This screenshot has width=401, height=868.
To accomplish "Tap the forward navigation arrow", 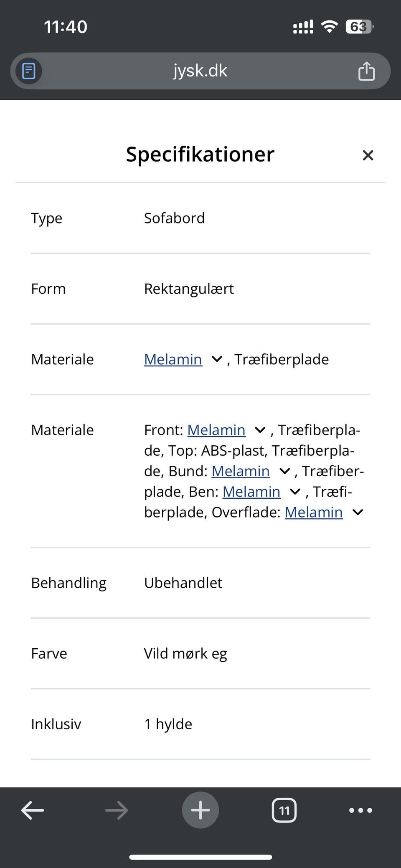I will pyautogui.click(x=117, y=810).
